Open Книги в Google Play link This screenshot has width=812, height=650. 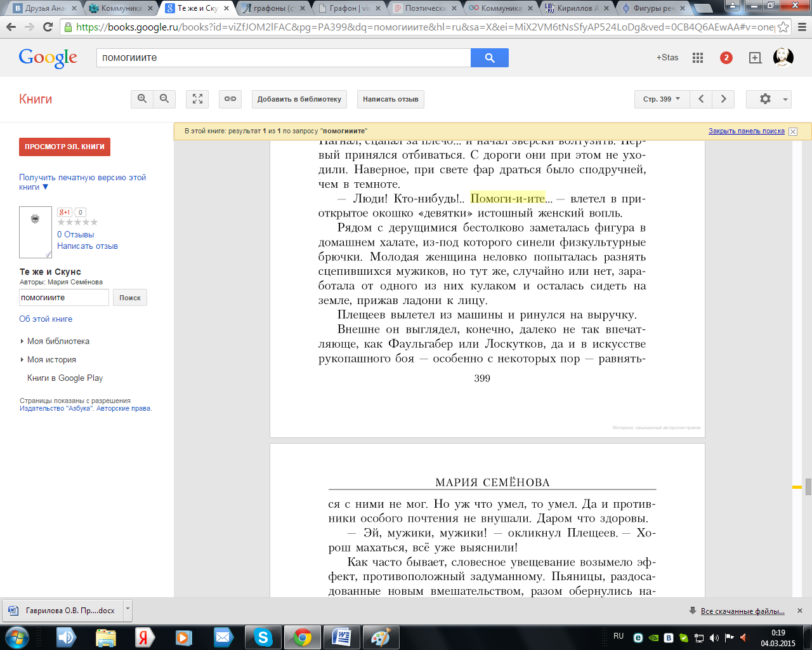tap(65, 378)
